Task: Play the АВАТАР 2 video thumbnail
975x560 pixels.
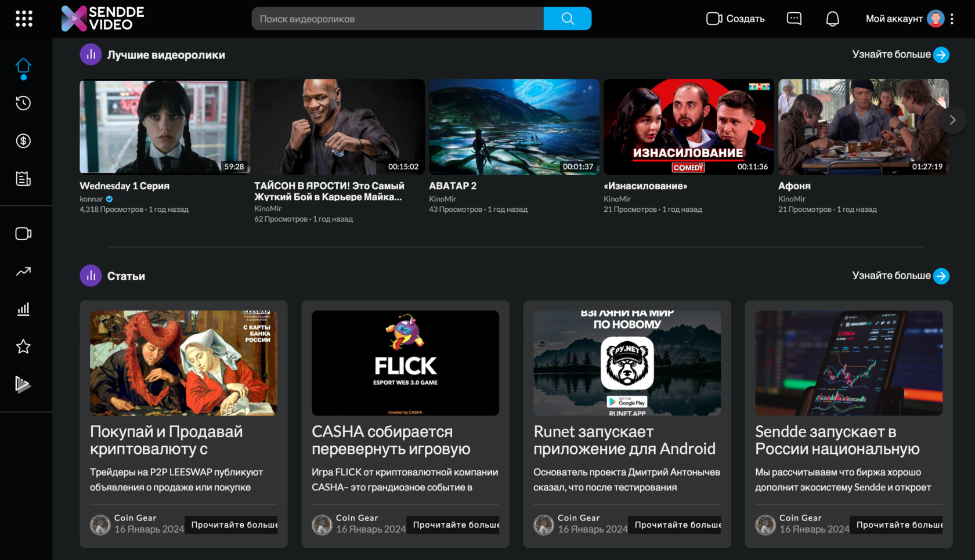Action: pyautogui.click(x=514, y=127)
